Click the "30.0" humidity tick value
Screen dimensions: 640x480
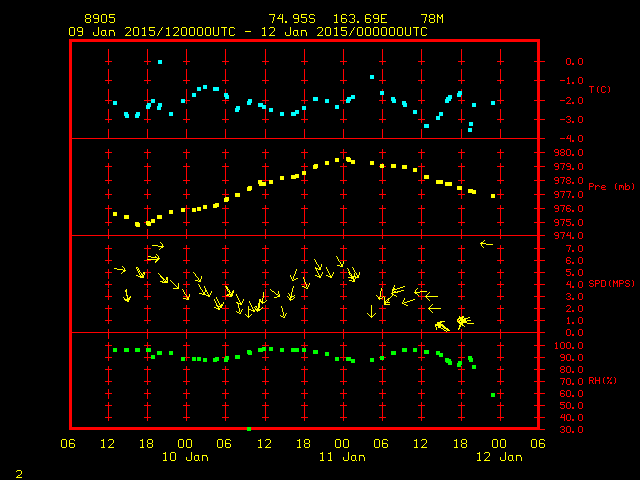pyautogui.click(x=571, y=430)
